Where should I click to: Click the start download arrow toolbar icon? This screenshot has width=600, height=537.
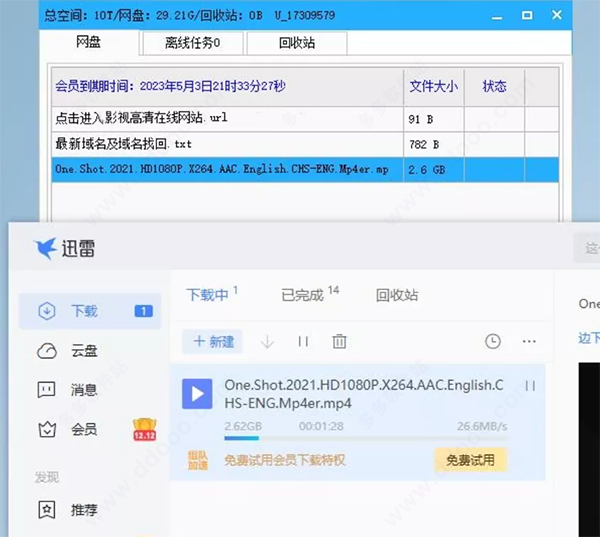267,341
